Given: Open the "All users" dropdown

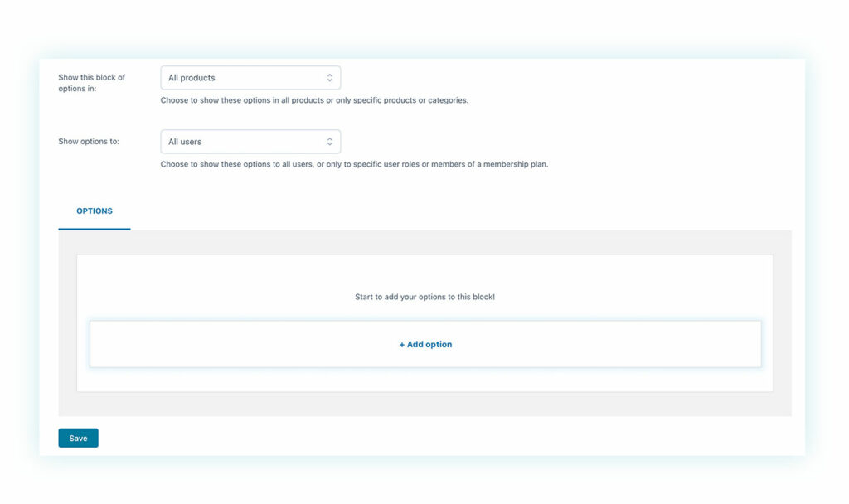Looking at the screenshot, I should point(250,142).
